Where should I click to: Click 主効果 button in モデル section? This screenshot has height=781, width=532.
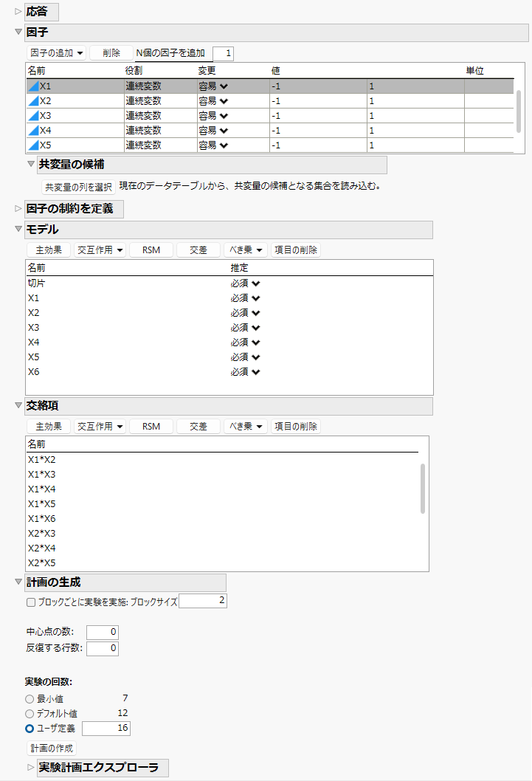point(49,250)
